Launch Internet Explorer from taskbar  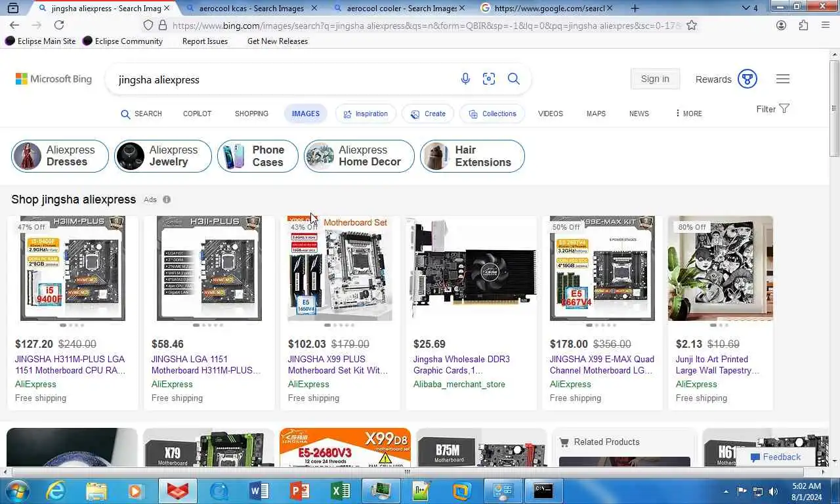57,491
